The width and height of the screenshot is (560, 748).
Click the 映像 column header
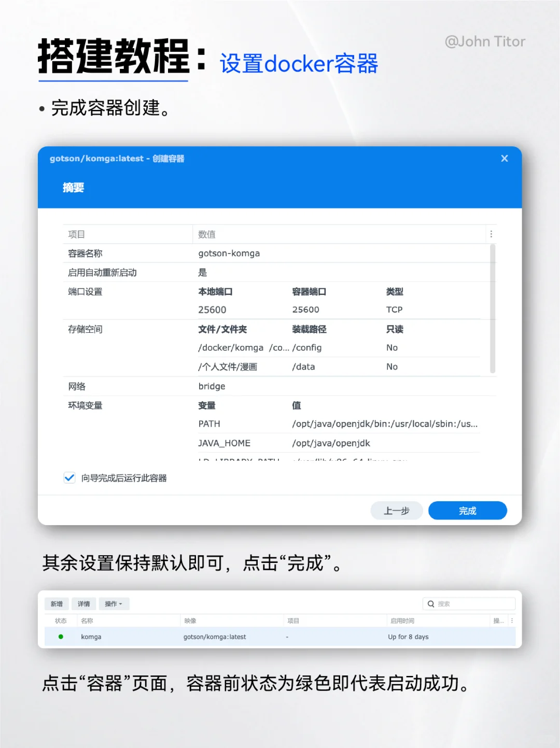coord(190,620)
